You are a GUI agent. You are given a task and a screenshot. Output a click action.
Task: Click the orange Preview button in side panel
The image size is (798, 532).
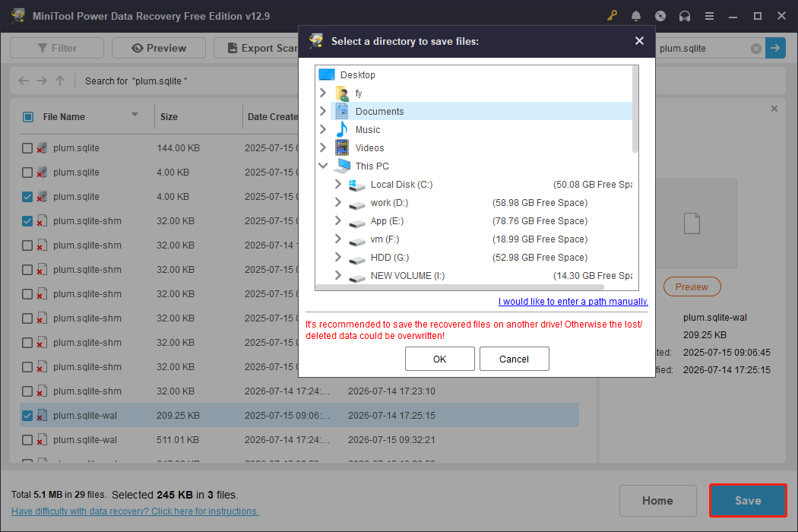pos(692,287)
